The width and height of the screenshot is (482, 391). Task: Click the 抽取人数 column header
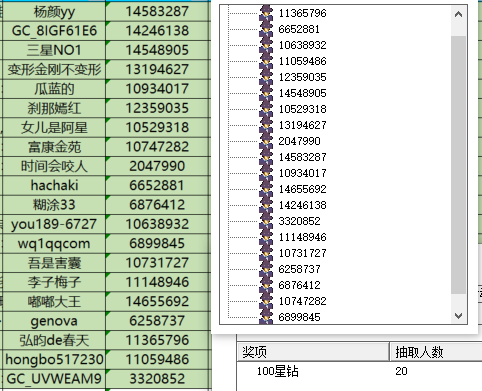click(x=436, y=352)
